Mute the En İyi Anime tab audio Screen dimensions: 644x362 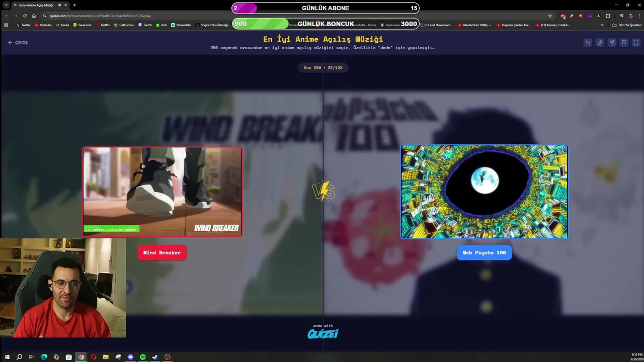(59, 5)
